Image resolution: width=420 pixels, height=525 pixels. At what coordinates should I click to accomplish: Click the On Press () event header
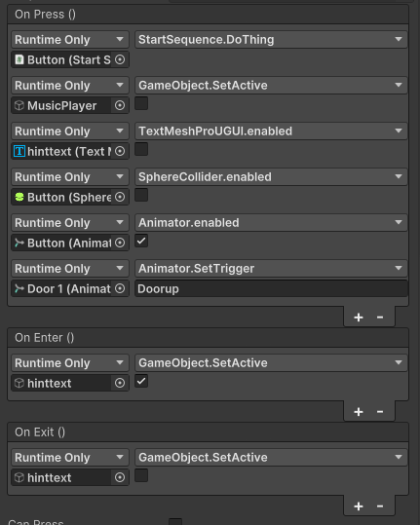[x=208, y=15]
